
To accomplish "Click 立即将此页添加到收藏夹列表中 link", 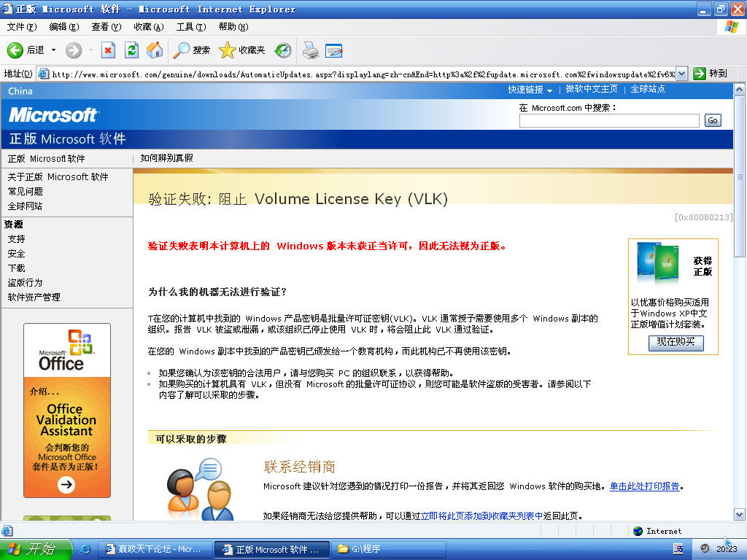I will point(481,516).
